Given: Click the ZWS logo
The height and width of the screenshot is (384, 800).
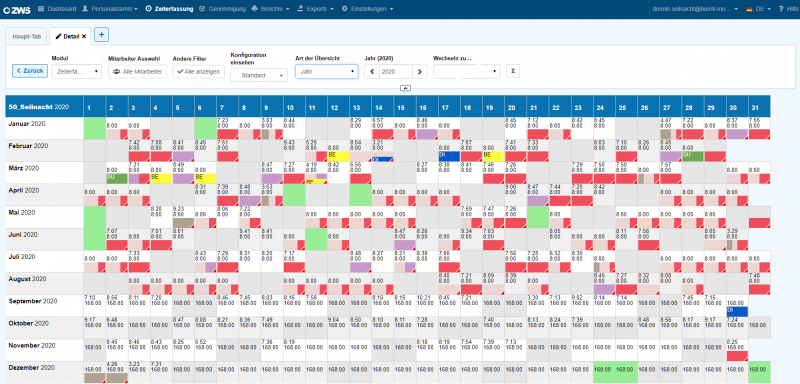Looking at the screenshot, I should [17, 9].
